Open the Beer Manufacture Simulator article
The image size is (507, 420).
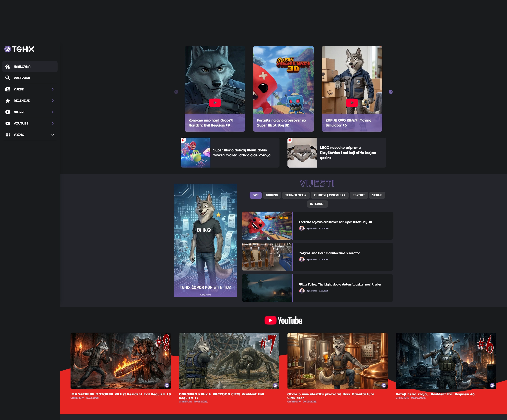[329, 253]
